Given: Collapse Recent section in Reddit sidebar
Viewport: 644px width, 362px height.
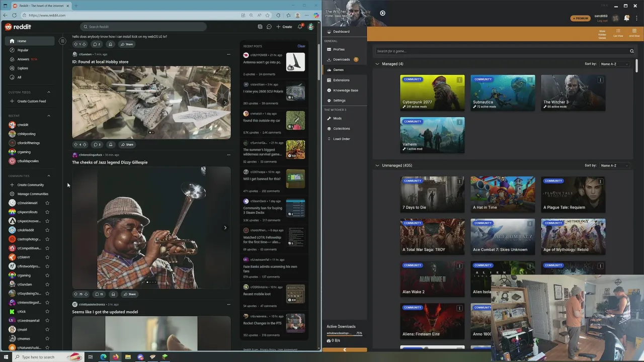Looking at the screenshot, I should pyautogui.click(x=49, y=116).
